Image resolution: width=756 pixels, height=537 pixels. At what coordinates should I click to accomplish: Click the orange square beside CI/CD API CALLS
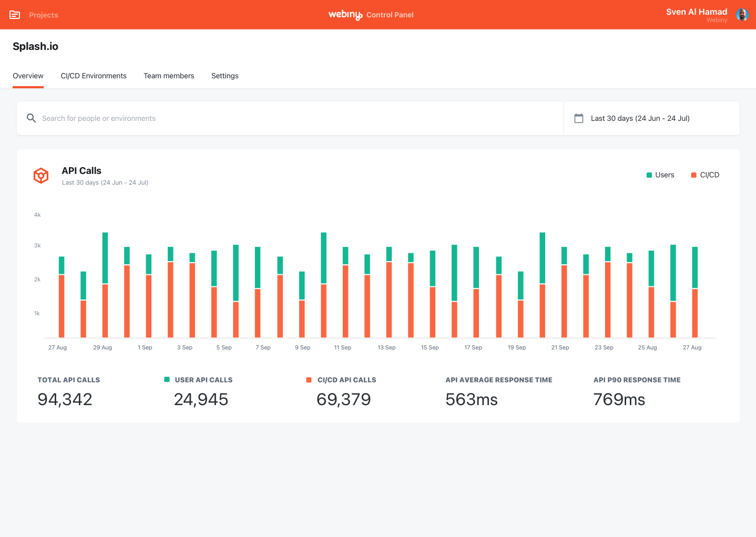click(x=309, y=379)
